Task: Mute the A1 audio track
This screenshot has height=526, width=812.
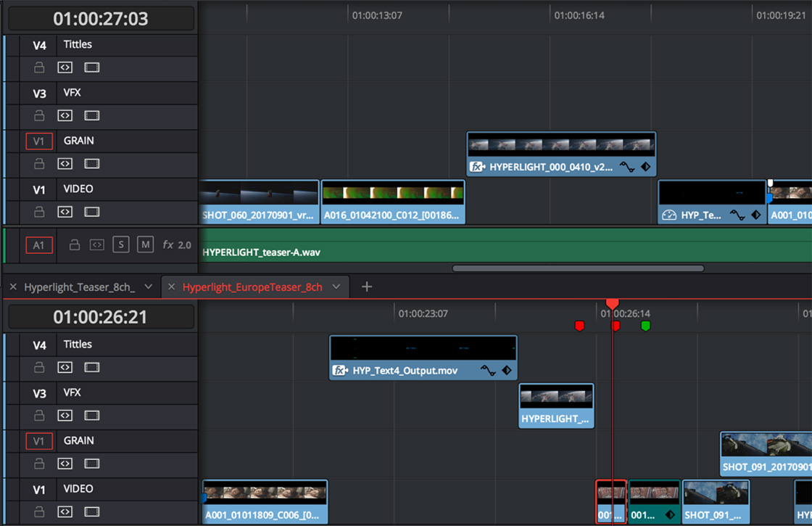Action: click(x=145, y=244)
